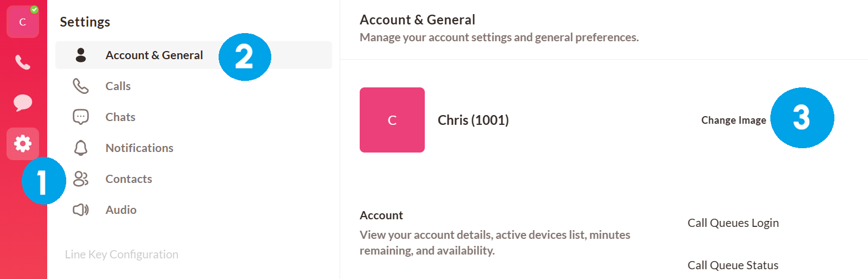Click the pink profile picture for Chris
This screenshot has height=279, width=868.
(x=392, y=120)
